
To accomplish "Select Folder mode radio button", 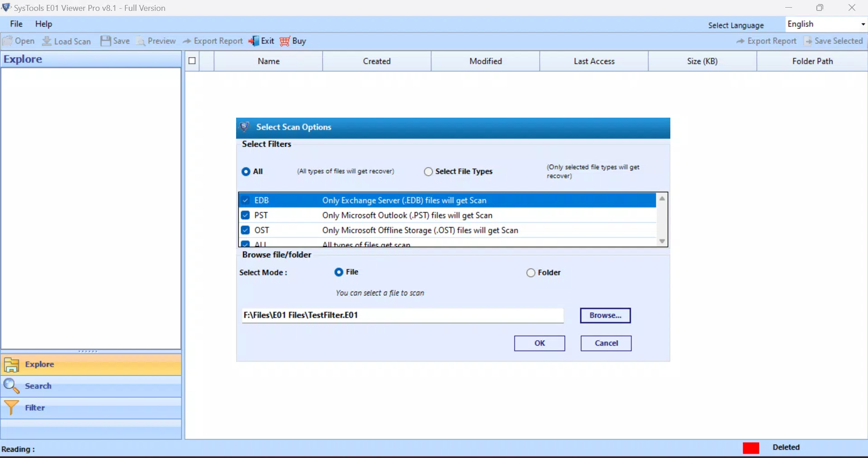I will tap(531, 272).
